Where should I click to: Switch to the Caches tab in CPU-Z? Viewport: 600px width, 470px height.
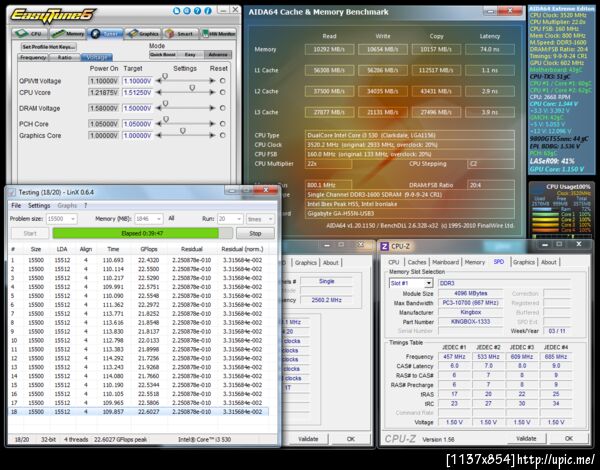pos(417,262)
